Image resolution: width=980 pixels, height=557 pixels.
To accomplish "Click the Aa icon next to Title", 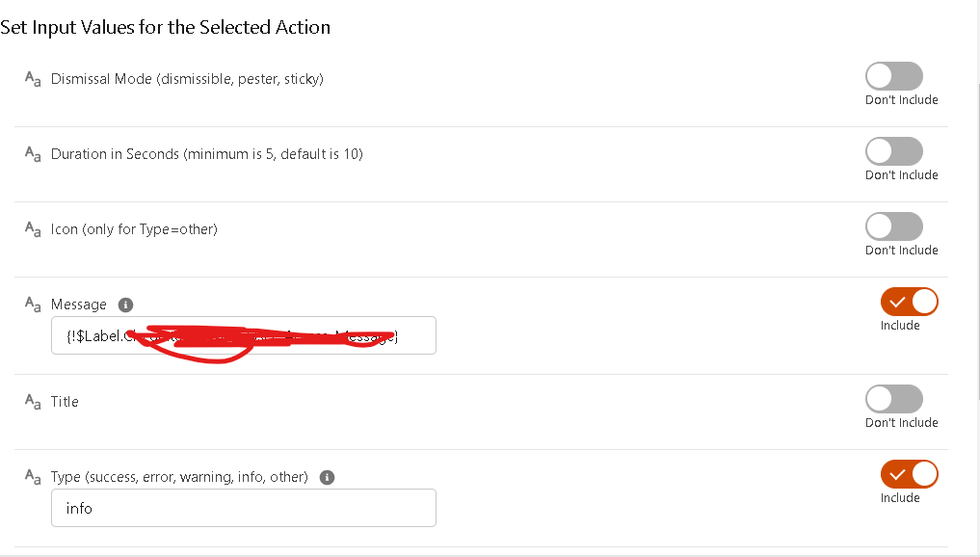I will point(33,402).
